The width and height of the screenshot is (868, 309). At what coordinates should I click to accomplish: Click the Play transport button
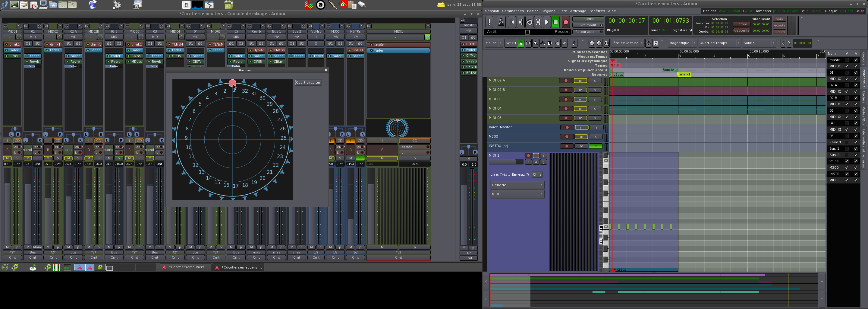pyautogui.click(x=547, y=22)
